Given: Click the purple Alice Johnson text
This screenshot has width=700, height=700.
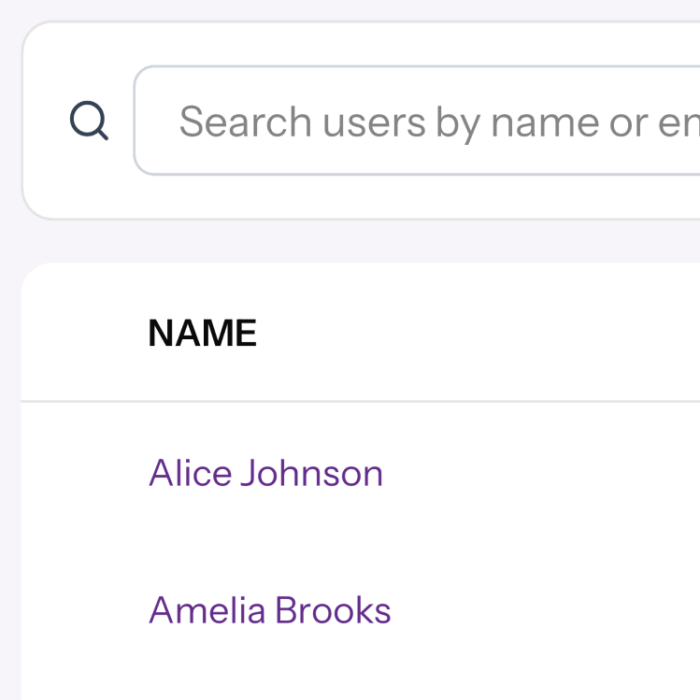Looking at the screenshot, I should (266, 473).
